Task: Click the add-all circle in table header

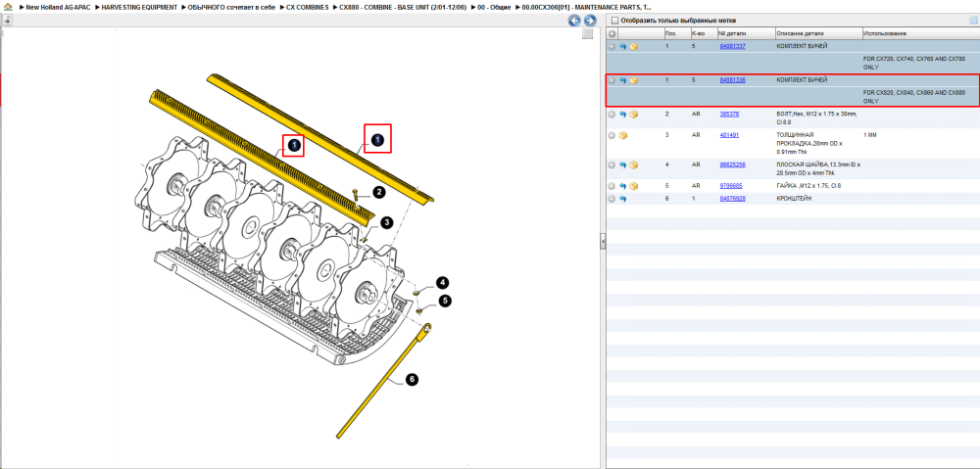Action: (x=612, y=33)
